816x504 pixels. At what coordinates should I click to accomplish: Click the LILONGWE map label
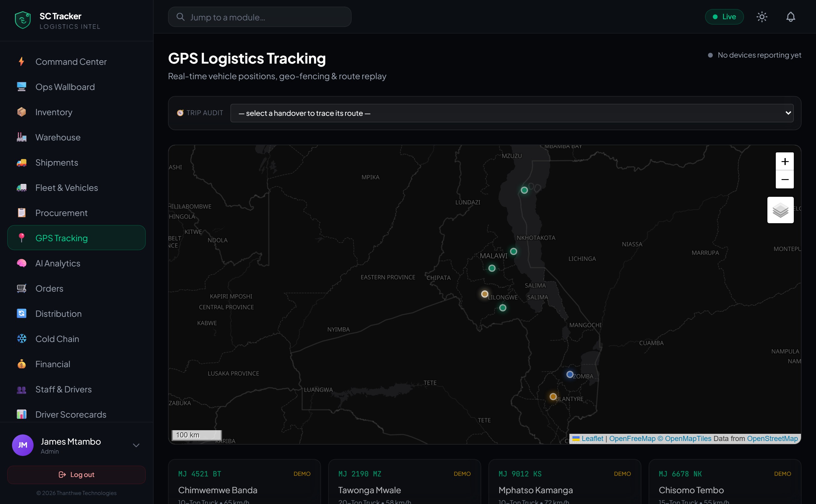[x=503, y=297]
